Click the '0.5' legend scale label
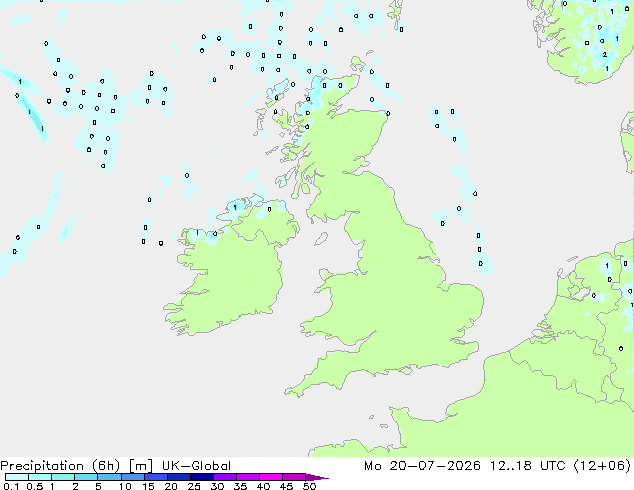Screen dimensions: 634x490 [x=34, y=486]
